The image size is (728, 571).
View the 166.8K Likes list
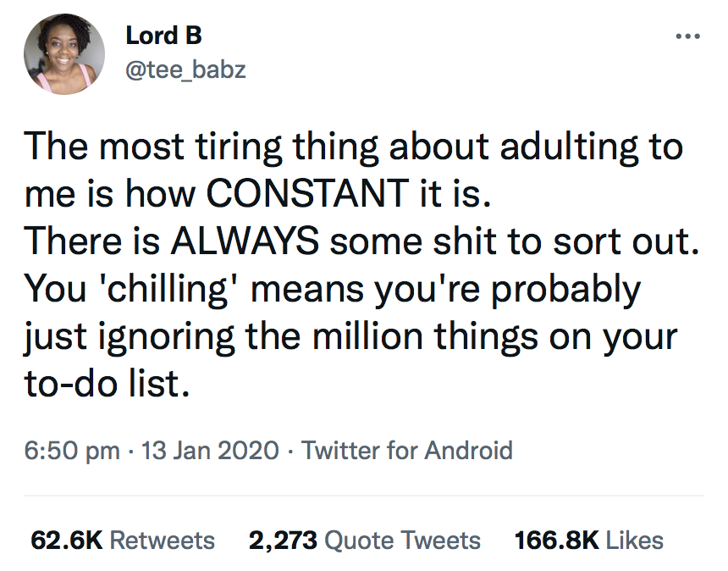tap(589, 540)
